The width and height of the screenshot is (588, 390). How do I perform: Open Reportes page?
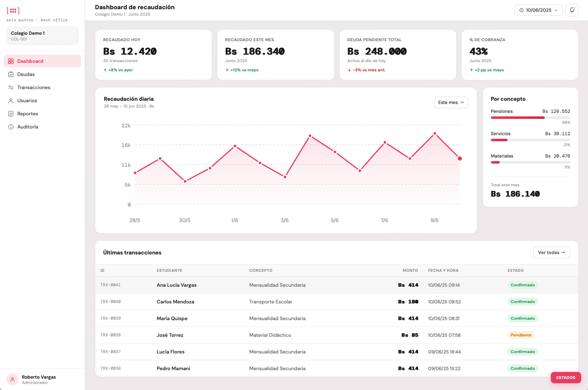[x=42, y=114]
